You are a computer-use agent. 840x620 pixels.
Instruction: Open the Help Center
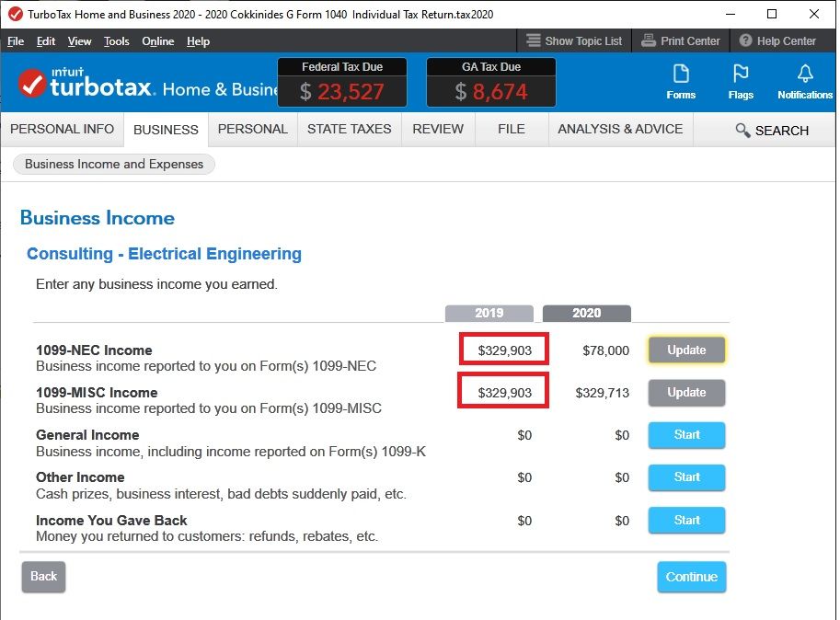coord(777,40)
